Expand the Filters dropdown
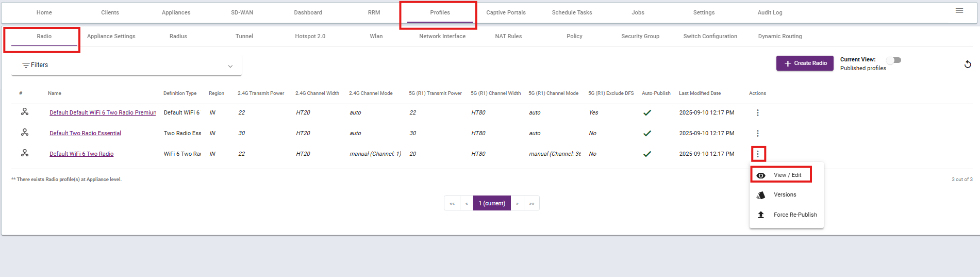Viewport: 980px width, 277px height. (126, 66)
